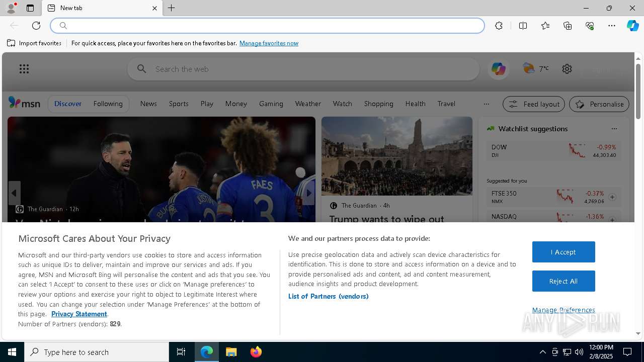The width and height of the screenshot is (644, 362).
Task: Open the Play menu item
Action: pyautogui.click(x=207, y=104)
